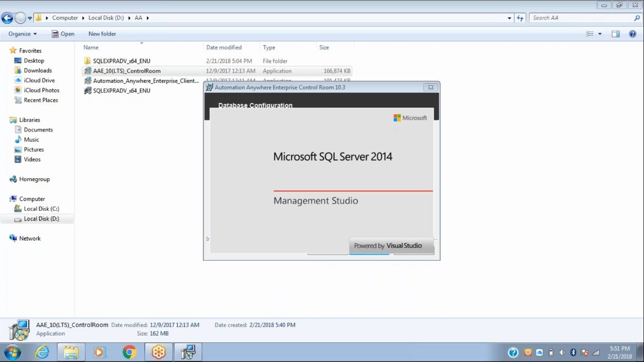644x362 pixels.
Task: Open the Bluetooth tray icon
Action: click(x=573, y=353)
